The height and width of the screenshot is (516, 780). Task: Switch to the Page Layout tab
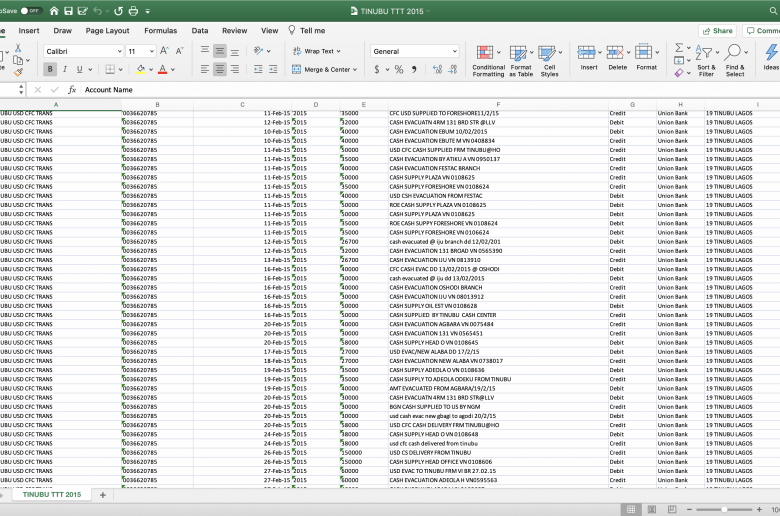(107, 30)
